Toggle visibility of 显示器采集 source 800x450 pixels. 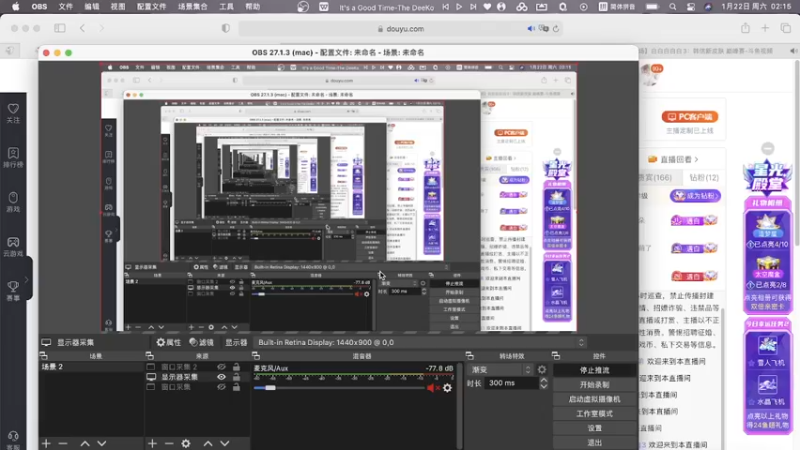tap(221, 377)
